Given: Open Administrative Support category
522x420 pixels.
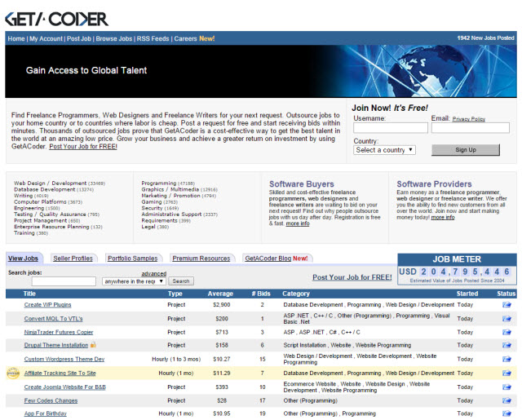Looking at the screenshot, I should (x=171, y=214).
